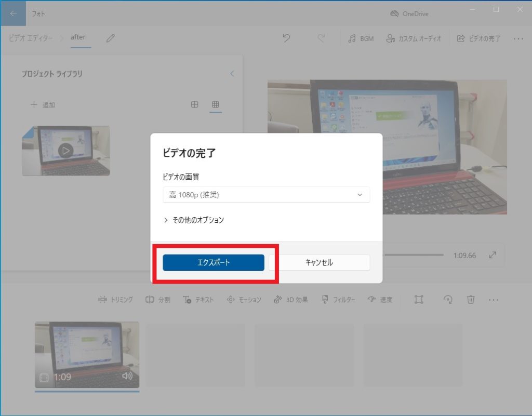The image size is (532, 416).
Task: Expand その他のオプション more options
Action: pos(194,220)
